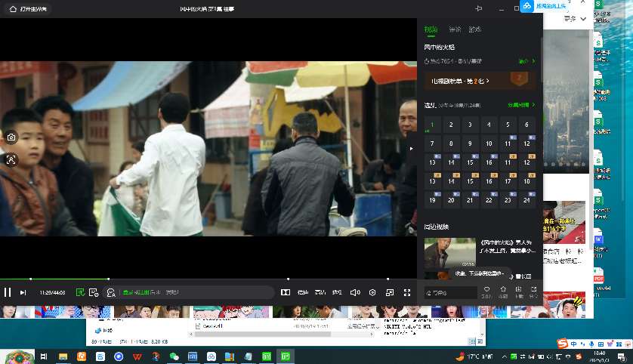Take a video screenshot with the camera icon
The width and height of the screenshot is (633, 364).
[11, 137]
